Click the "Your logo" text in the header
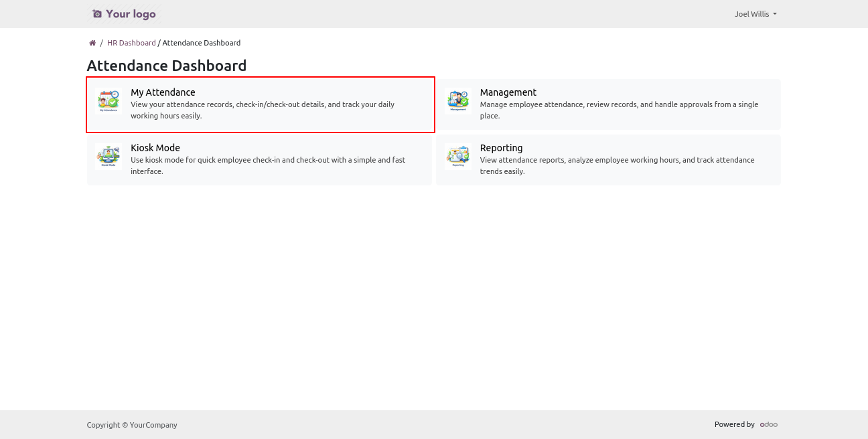Screen dimensions: 868x439 point(131,14)
